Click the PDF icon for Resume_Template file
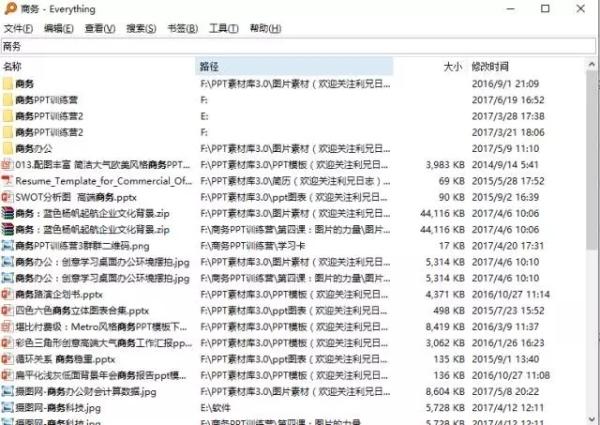This screenshot has height=425, width=600. coord(7,181)
